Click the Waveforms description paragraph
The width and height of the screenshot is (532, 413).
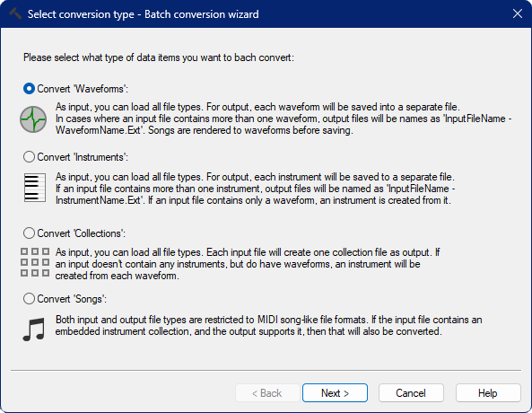click(283, 119)
